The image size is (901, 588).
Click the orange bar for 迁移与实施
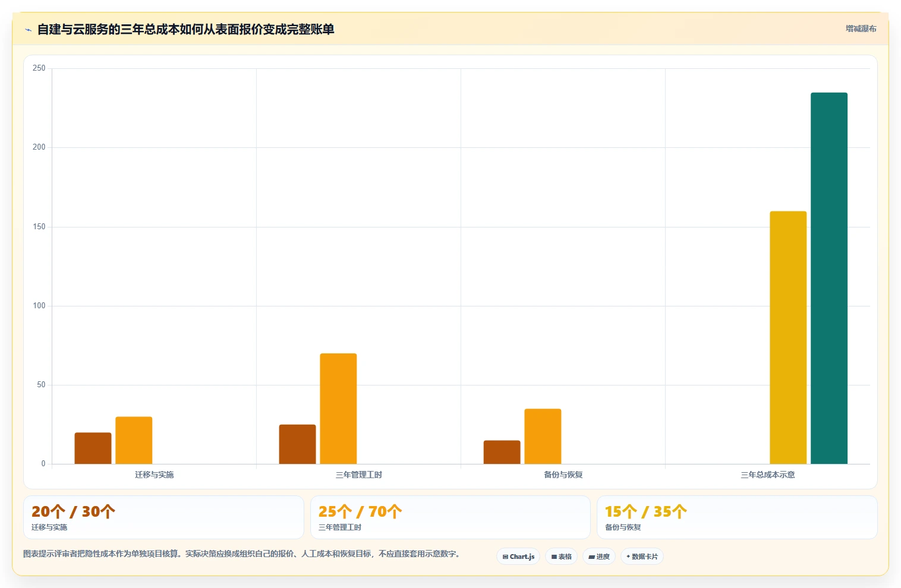[134, 440]
